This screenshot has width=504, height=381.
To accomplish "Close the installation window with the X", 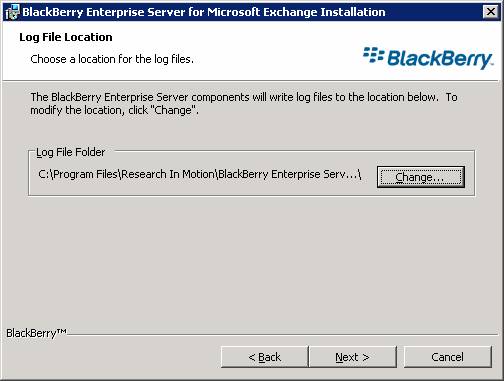I will (491, 12).
